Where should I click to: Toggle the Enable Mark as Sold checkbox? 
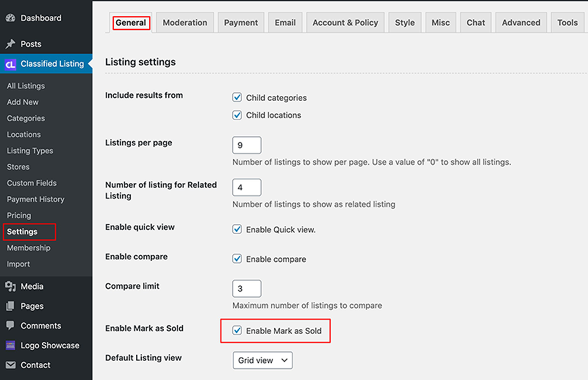pos(237,331)
